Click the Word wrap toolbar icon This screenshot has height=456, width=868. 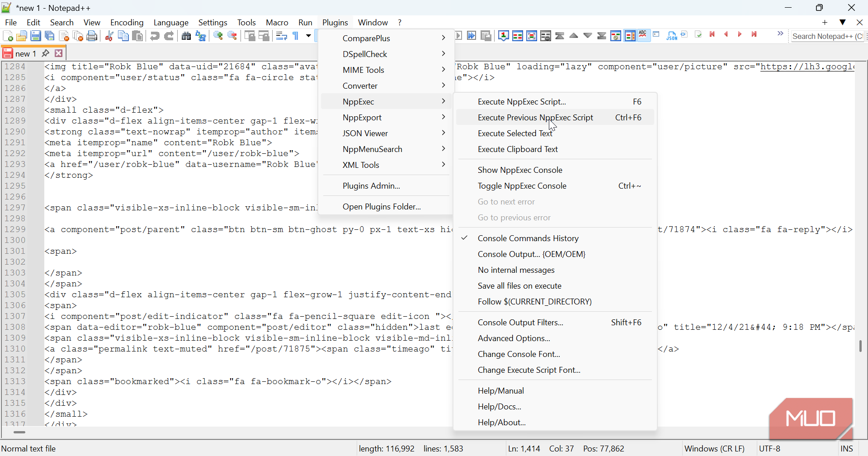point(282,36)
